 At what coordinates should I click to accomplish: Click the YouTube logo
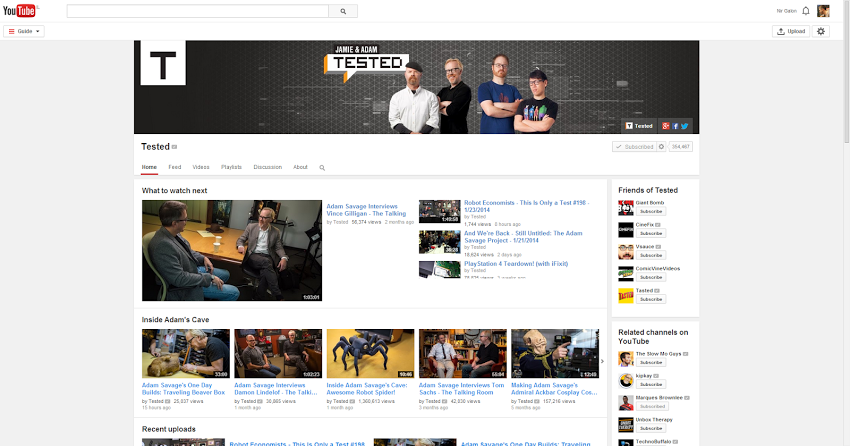[20, 11]
